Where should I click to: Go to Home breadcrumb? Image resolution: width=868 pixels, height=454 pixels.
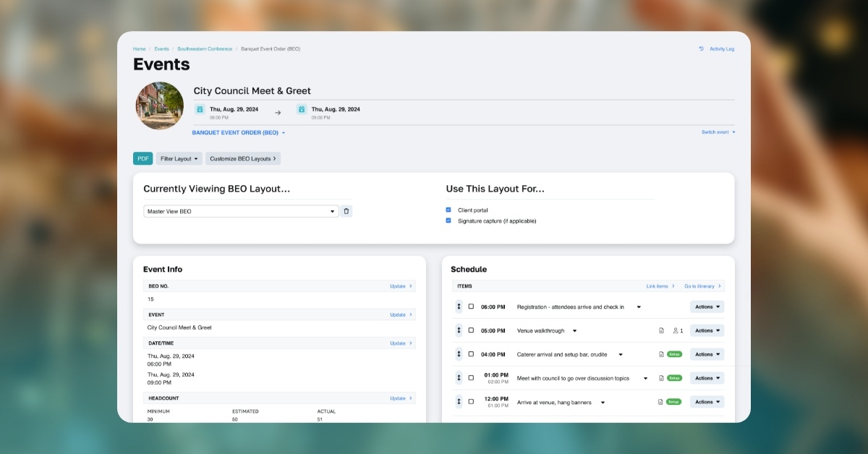click(139, 49)
